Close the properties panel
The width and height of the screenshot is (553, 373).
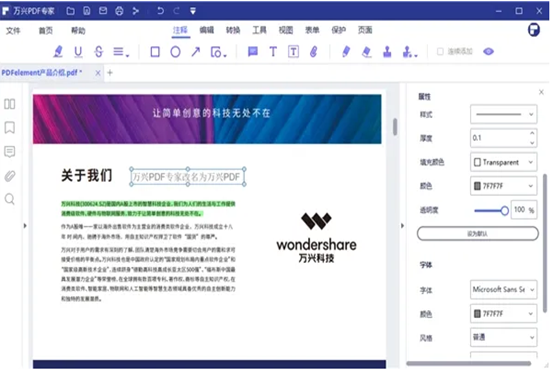(x=541, y=92)
